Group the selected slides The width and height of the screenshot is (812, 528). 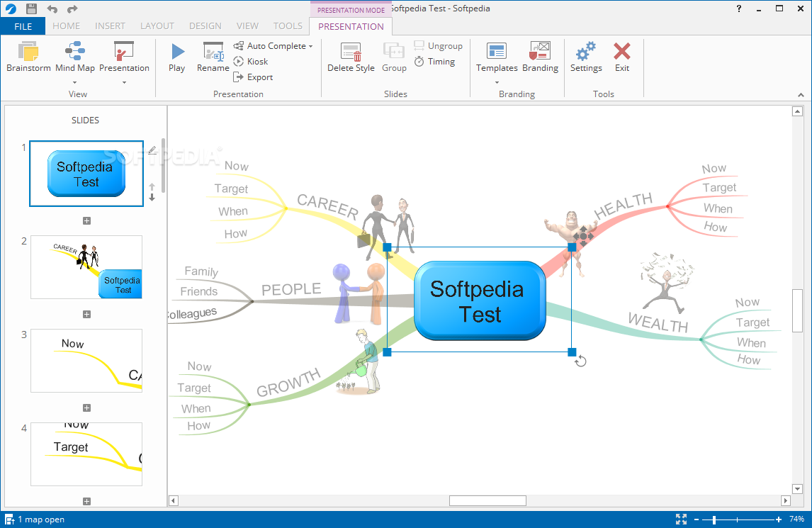tap(394, 57)
